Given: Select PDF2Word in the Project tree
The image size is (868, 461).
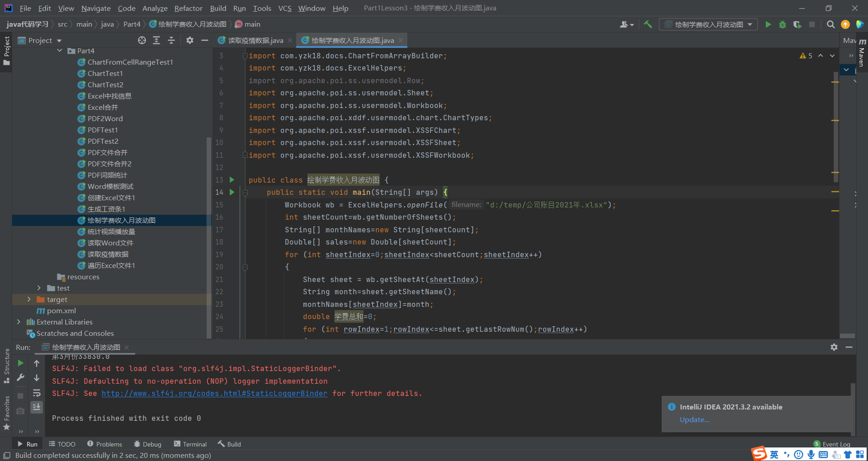Looking at the screenshot, I should tap(105, 118).
